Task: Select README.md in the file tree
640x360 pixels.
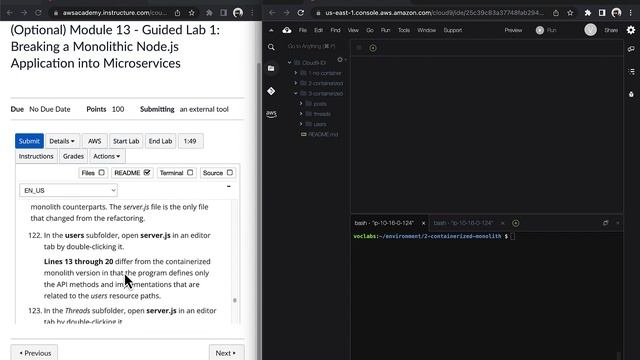Action: 320,134
